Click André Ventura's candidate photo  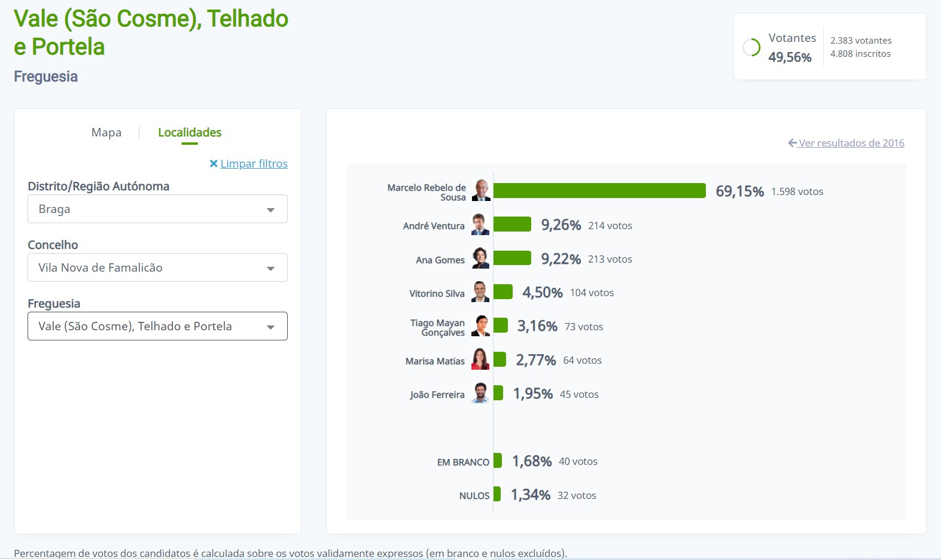480,225
